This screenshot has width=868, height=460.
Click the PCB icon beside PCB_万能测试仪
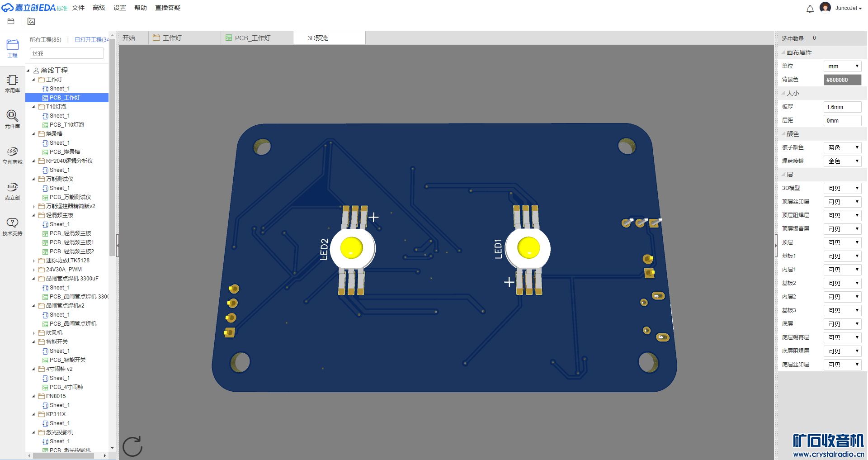click(45, 197)
